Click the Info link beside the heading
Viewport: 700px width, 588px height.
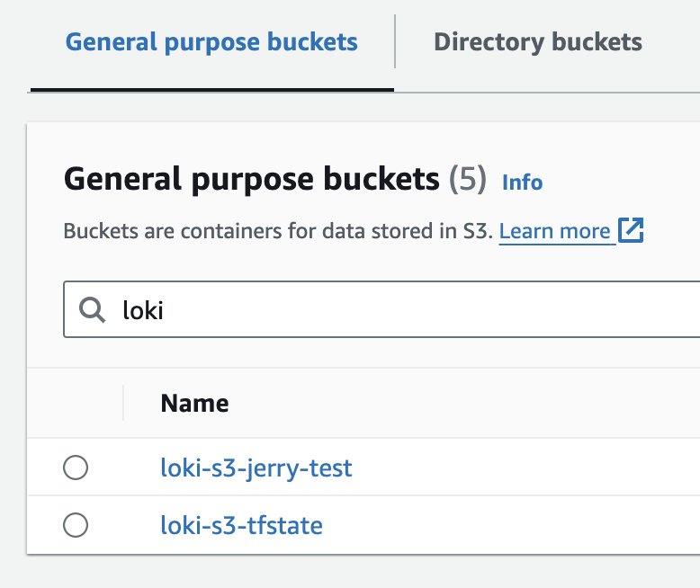[x=522, y=183]
